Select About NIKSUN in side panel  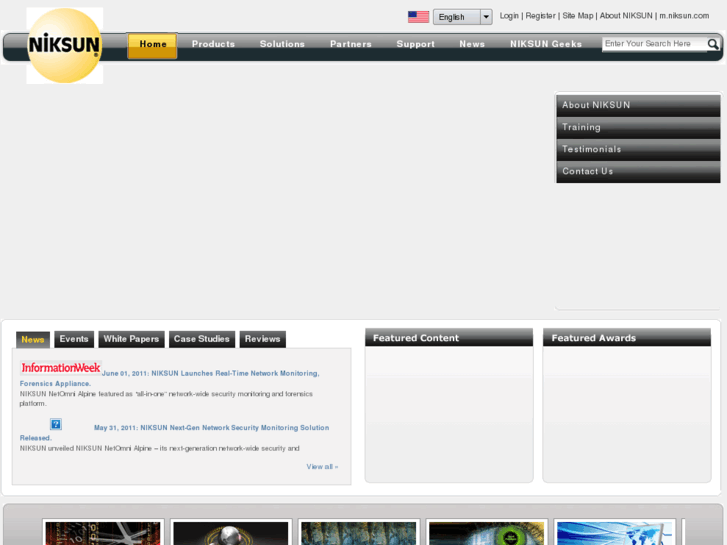638,105
